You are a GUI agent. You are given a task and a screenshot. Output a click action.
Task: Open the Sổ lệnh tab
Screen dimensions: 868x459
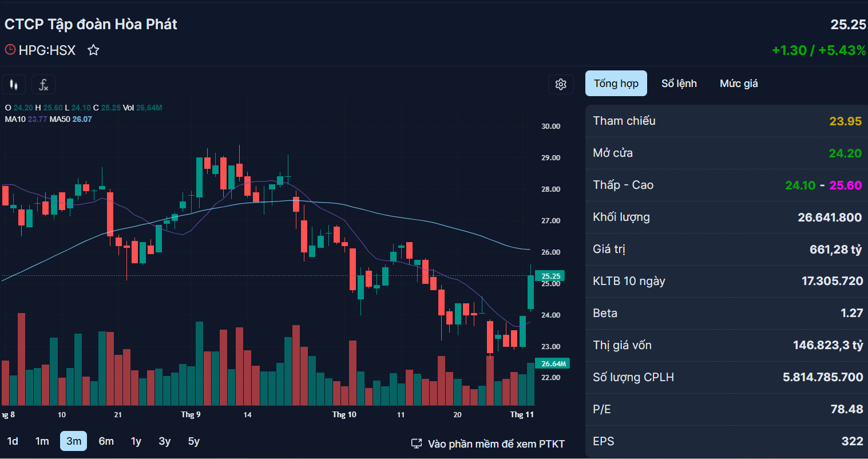[679, 84]
